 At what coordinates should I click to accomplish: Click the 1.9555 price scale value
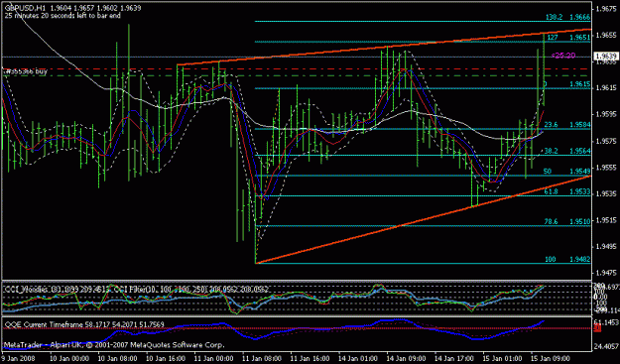(x=606, y=168)
